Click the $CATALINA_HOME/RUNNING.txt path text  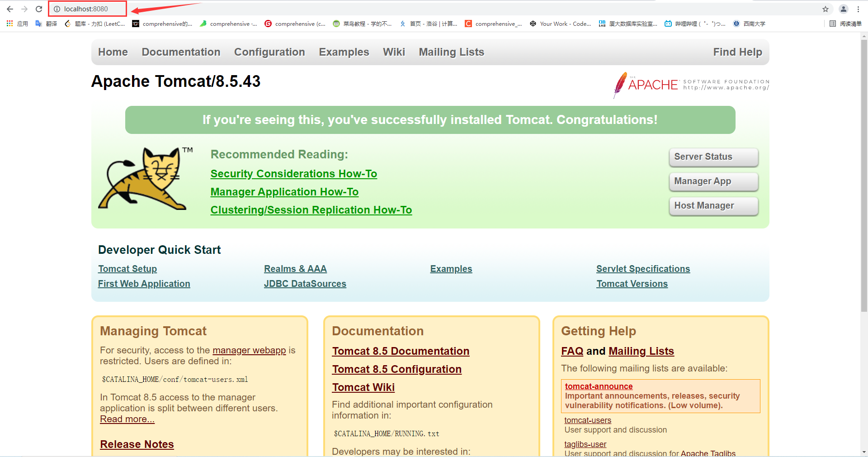click(x=387, y=433)
